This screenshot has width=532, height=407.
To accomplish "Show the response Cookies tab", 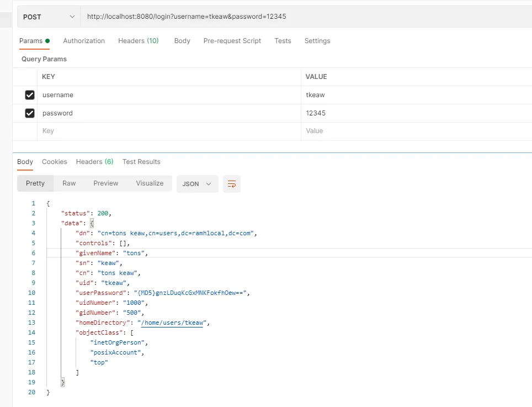I will coord(55,162).
